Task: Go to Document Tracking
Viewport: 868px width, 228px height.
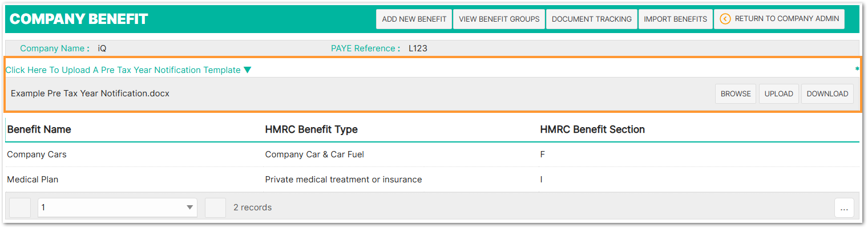Action: [591, 19]
